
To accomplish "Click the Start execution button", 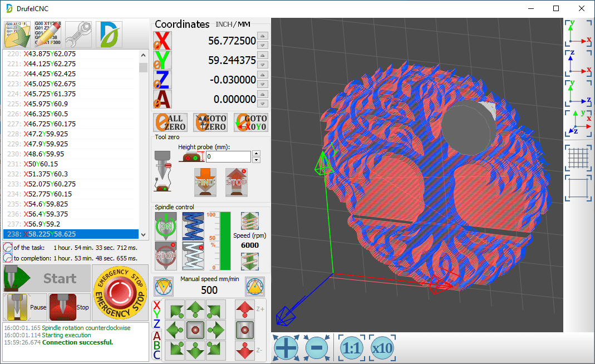I will (47, 278).
